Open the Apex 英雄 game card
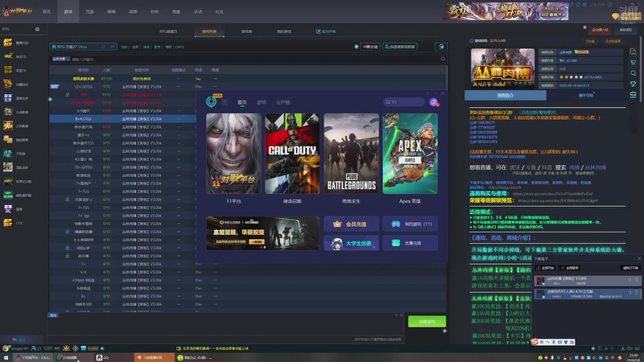 (410, 154)
